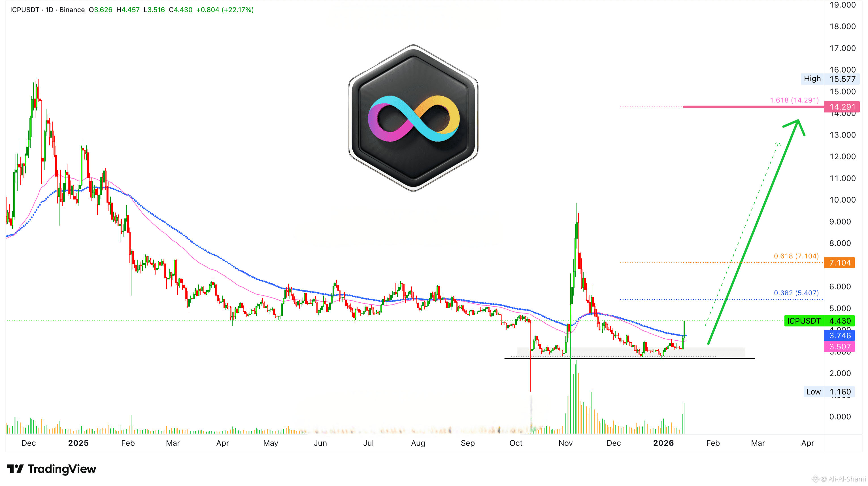Click the ICPUSDT green price label
868x486 pixels.
coord(804,321)
